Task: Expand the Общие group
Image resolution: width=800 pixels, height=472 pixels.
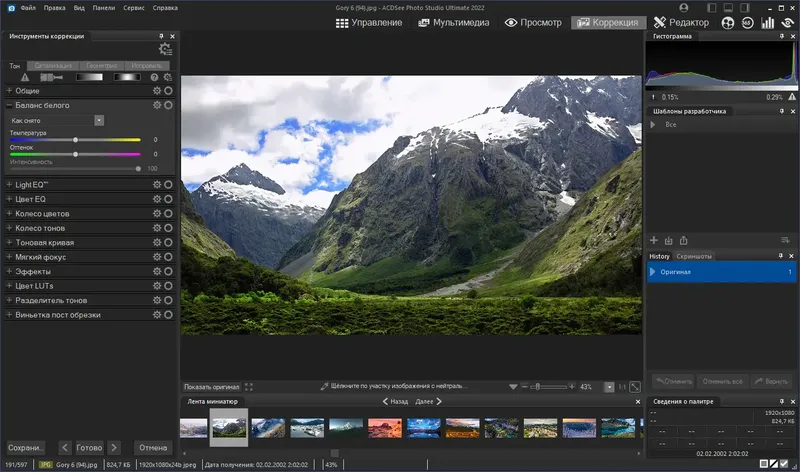Action: 9,90
